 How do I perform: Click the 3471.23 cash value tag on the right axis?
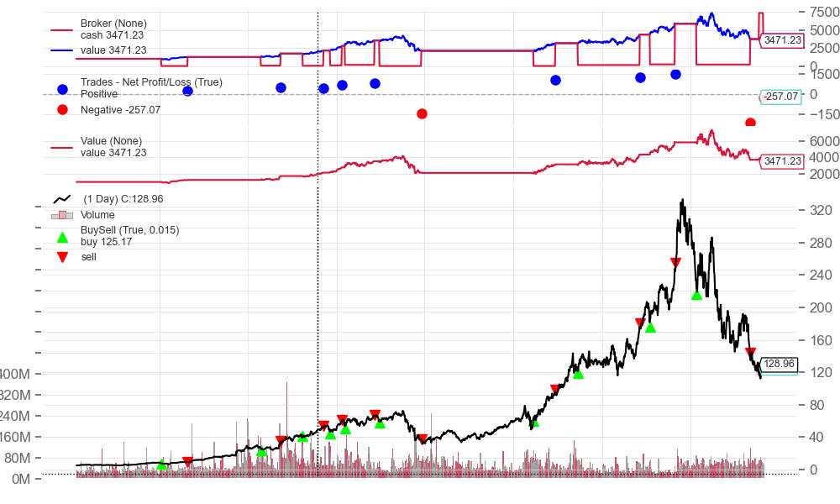[x=781, y=39]
